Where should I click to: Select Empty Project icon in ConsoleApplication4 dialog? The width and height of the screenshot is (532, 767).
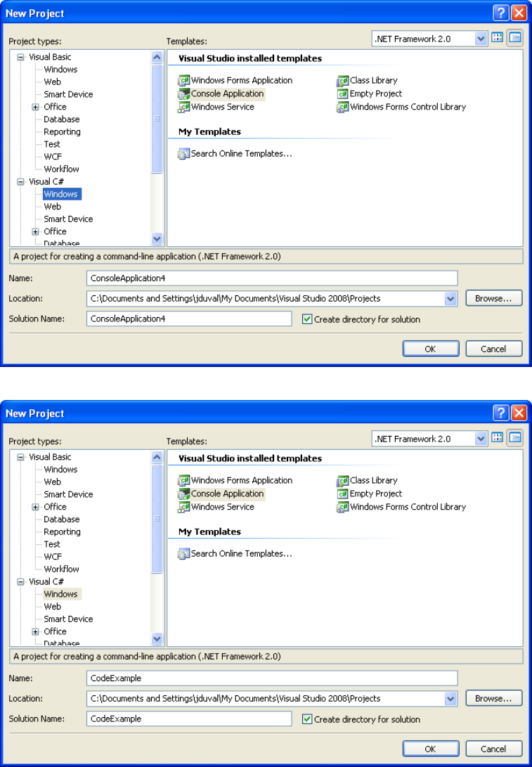point(343,94)
